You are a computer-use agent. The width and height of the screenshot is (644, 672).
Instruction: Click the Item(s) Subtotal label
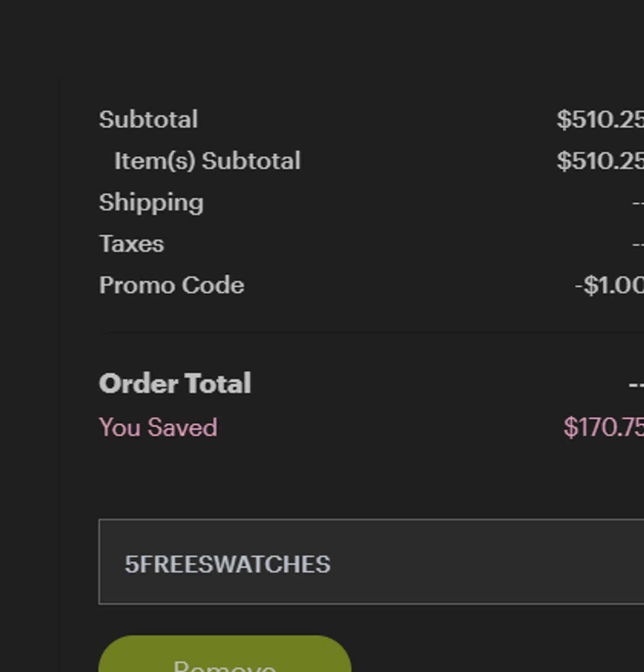pyautogui.click(x=207, y=161)
